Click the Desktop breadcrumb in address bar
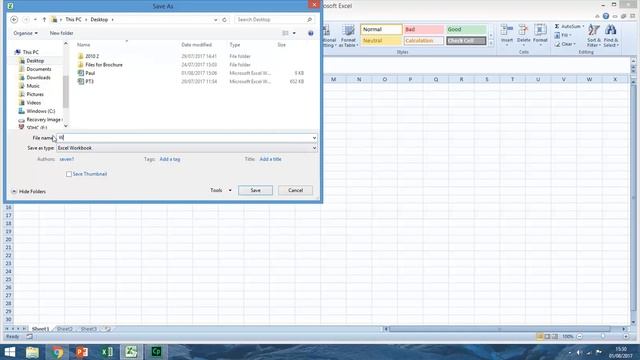640x360 pixels. click(99, 20)
